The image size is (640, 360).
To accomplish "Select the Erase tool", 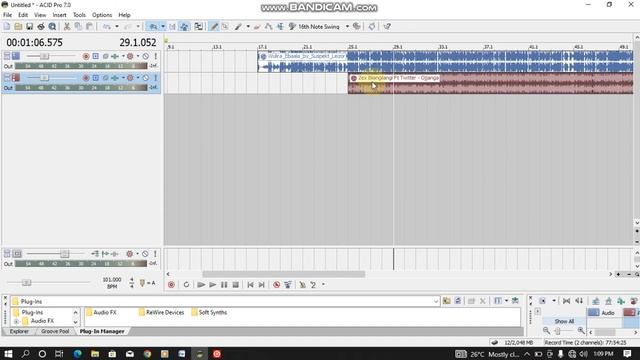I will (257, 27).
